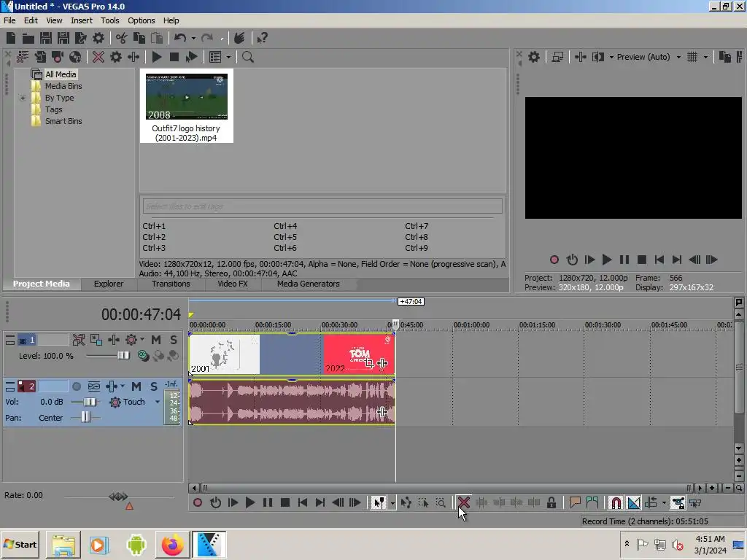Toggle Invert Phase on audio track 2
This screenshot has height=560, width=747.
[94, 386]
